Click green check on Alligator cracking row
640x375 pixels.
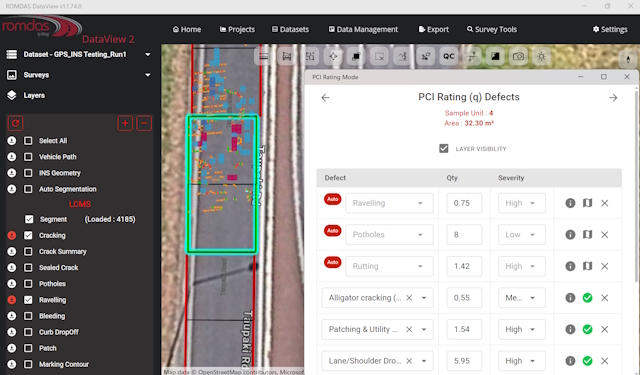click(x=587, y=298)
